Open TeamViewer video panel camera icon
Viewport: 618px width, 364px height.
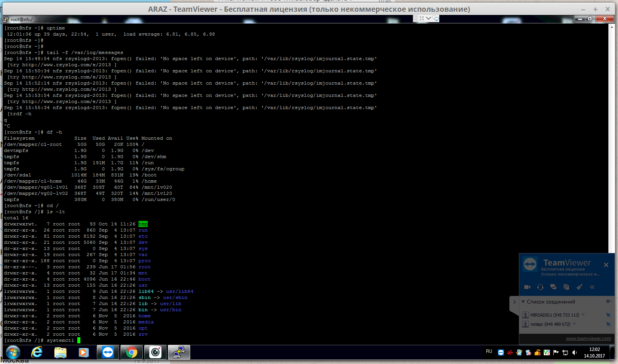tap(527, 287)
